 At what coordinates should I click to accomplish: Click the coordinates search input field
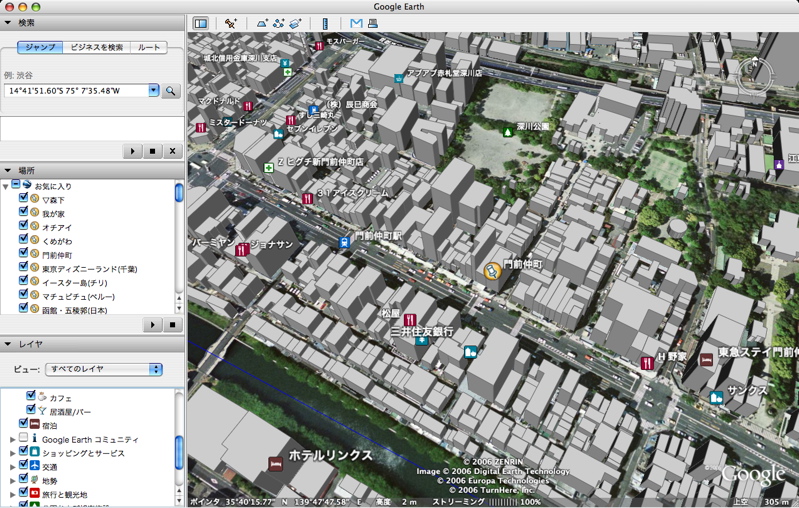pyautogui.click(x=76, y=91)
